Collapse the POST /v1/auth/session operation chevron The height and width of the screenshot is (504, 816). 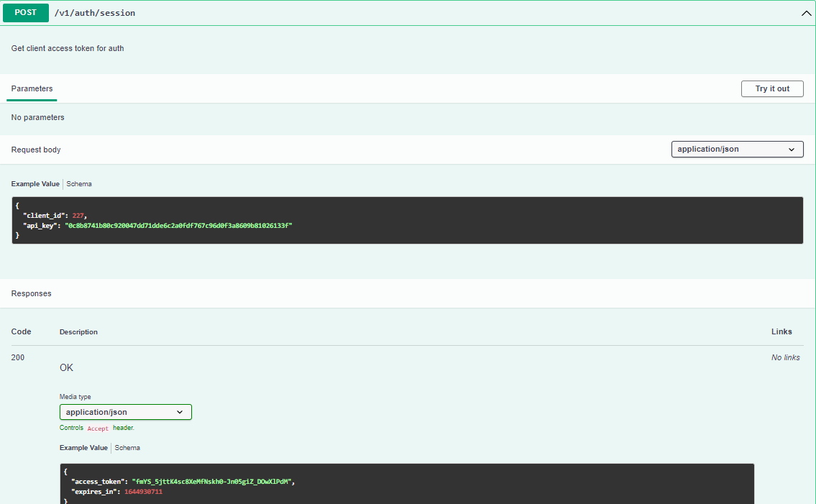[x=806, y=13]
